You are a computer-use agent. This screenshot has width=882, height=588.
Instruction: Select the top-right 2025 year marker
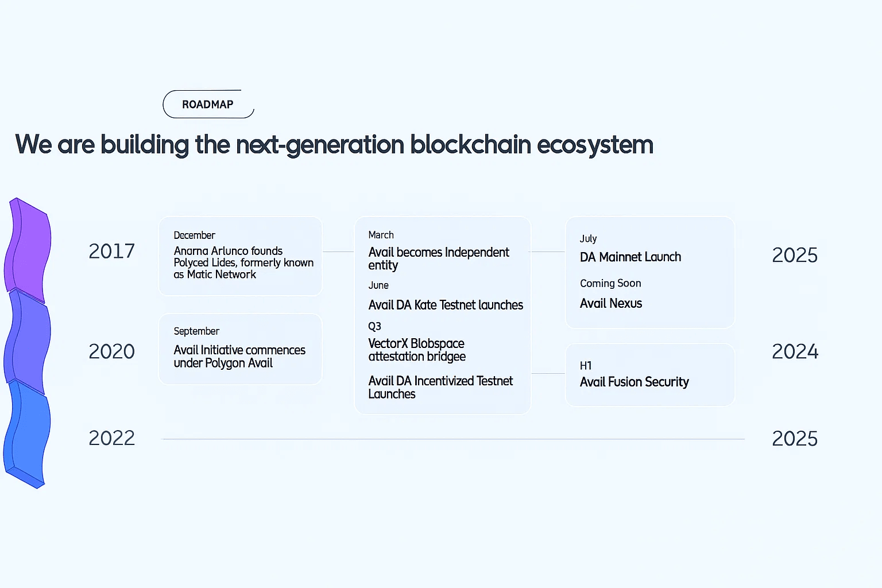coord(795,255)
